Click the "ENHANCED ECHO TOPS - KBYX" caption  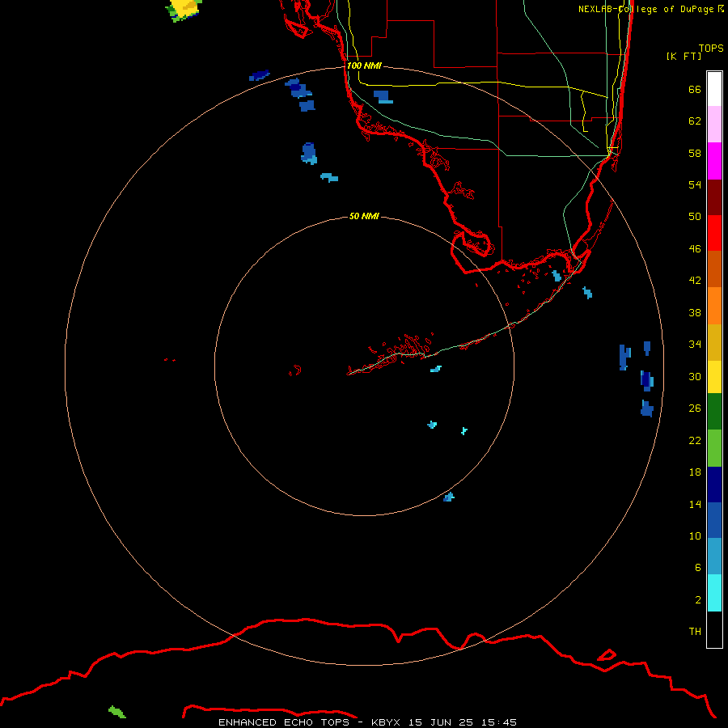tap(309, 722)
